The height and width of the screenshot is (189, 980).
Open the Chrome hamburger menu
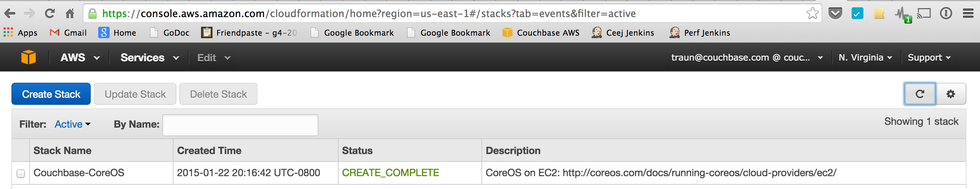click(x=968, y=13)
